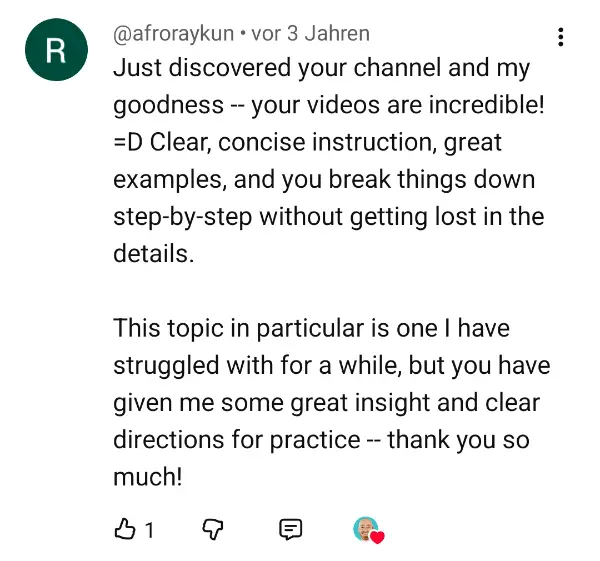The height and width of the screenshot is (561, 600).
Task: Open the green R profile avatar
Action: pyautogui.click(x=56, y=52)
